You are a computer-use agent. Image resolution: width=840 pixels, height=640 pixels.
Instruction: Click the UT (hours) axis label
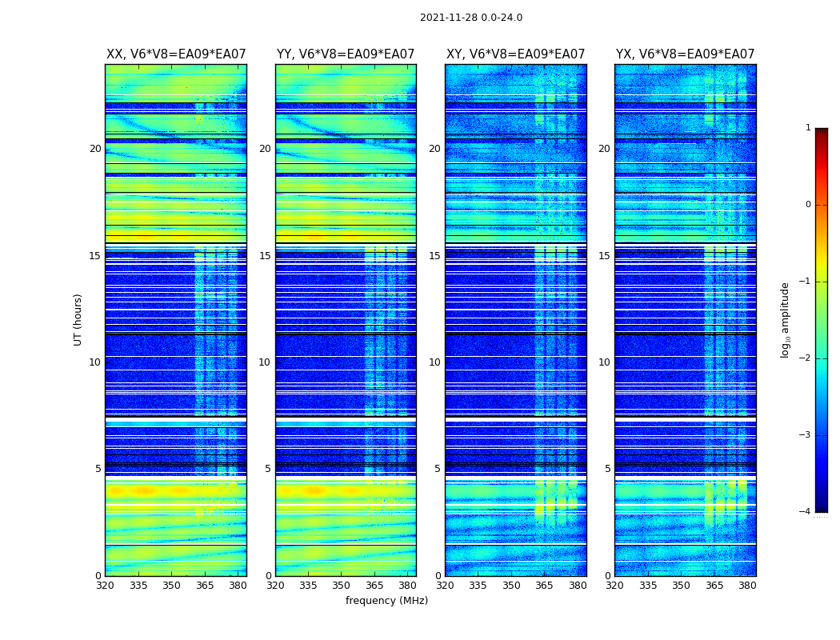tap(78, 320)
